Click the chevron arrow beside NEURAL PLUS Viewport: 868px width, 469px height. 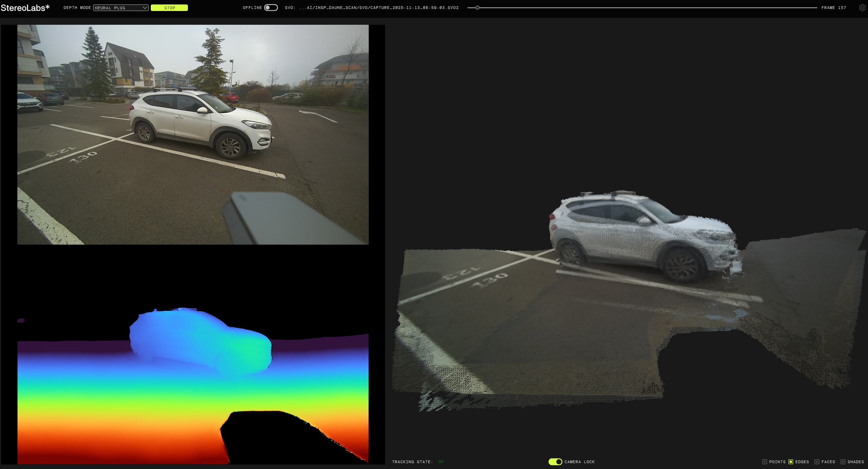click(145, 8)
